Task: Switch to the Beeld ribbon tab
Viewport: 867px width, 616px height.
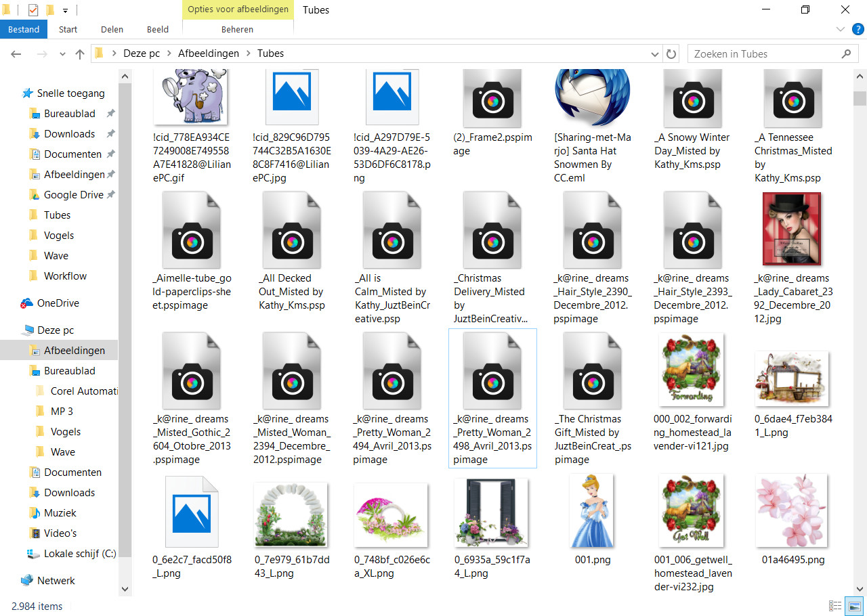Action: (158, 30)
